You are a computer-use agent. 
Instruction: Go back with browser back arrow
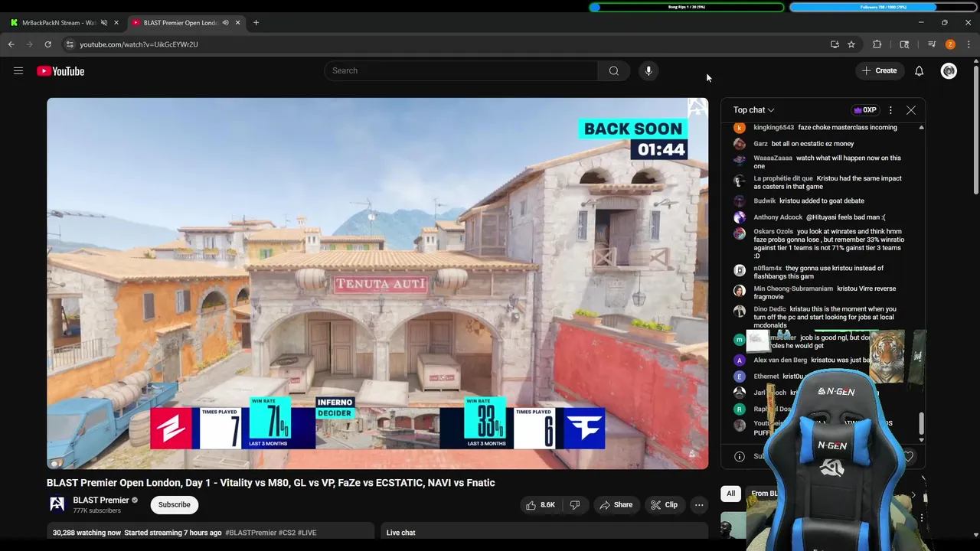tap(11, 44)
